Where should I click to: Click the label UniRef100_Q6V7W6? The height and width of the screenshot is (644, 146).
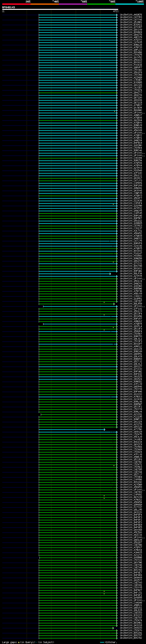[131, 563]
